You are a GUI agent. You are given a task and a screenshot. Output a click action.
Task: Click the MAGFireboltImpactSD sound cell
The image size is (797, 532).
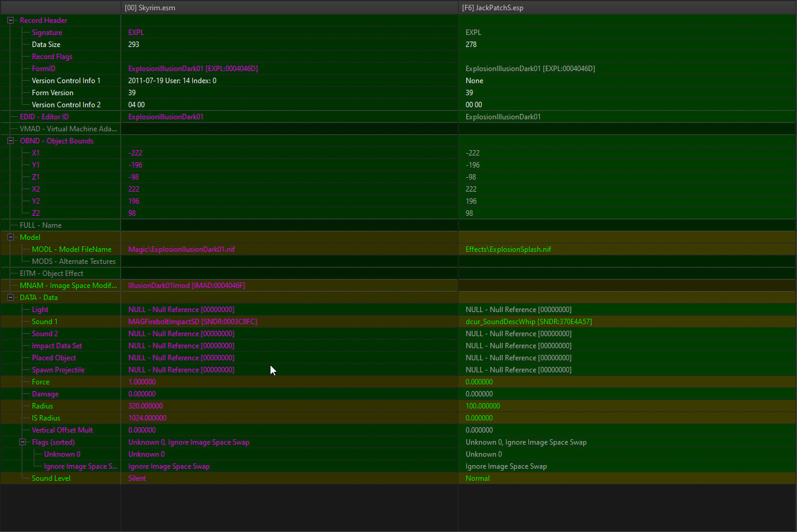click(193, 322)
